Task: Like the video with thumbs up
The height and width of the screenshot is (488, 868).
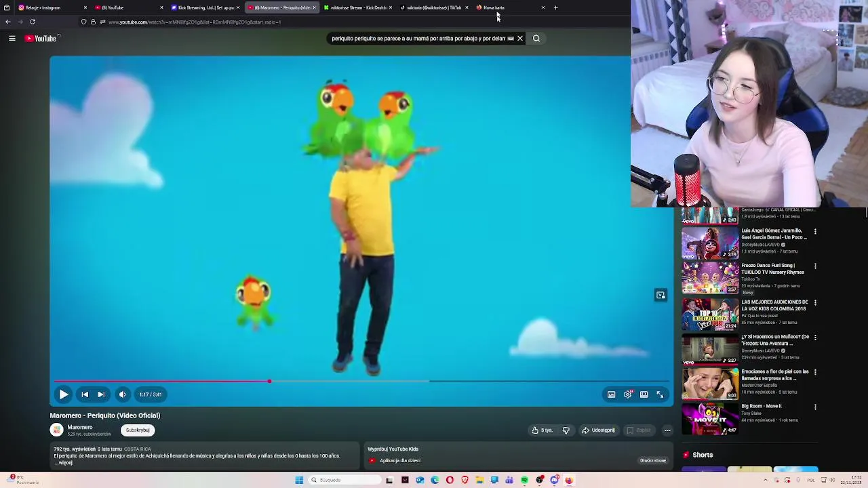Action: pos(542,430)
